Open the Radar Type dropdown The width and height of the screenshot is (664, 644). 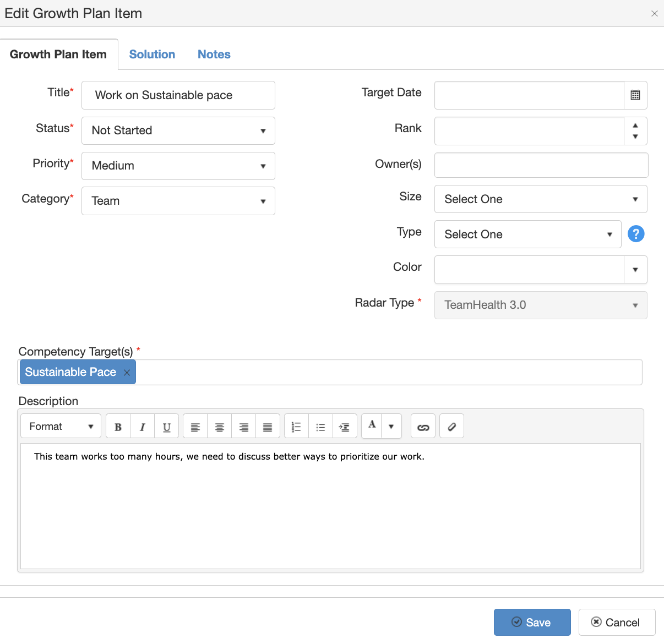(541, 305)
